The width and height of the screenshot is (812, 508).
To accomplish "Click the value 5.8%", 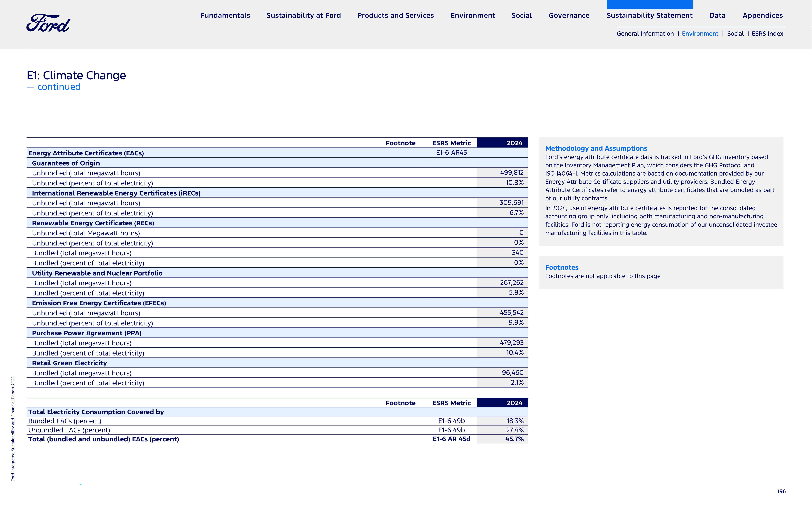I will tap(516, 293).
